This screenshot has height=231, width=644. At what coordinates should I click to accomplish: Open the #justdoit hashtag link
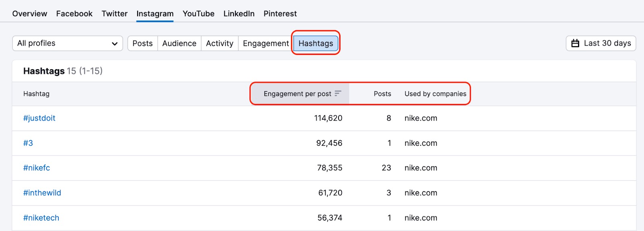[39, 118]
